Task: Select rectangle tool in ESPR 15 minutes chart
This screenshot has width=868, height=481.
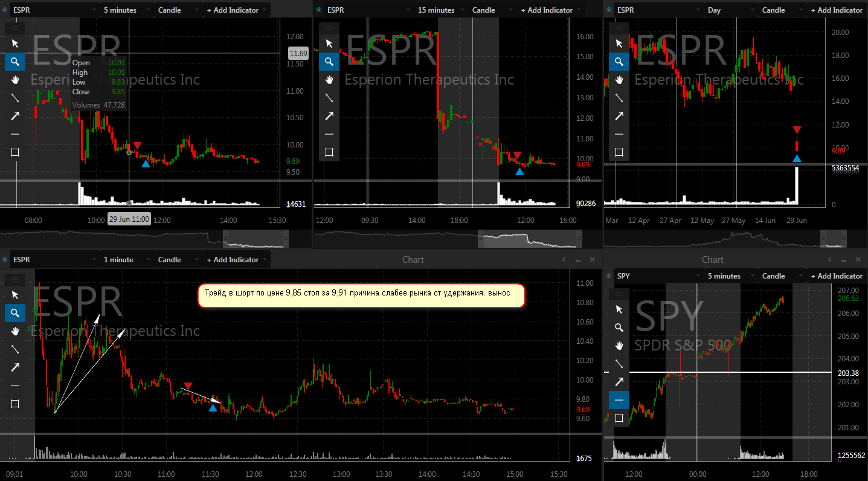Action: click(329, 152)
